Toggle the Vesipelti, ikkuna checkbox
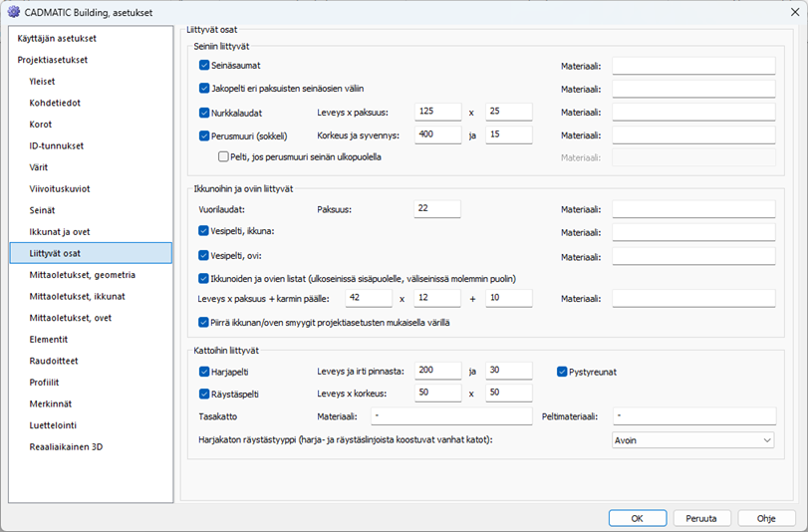Screen dimensions: 808x532 205,231
